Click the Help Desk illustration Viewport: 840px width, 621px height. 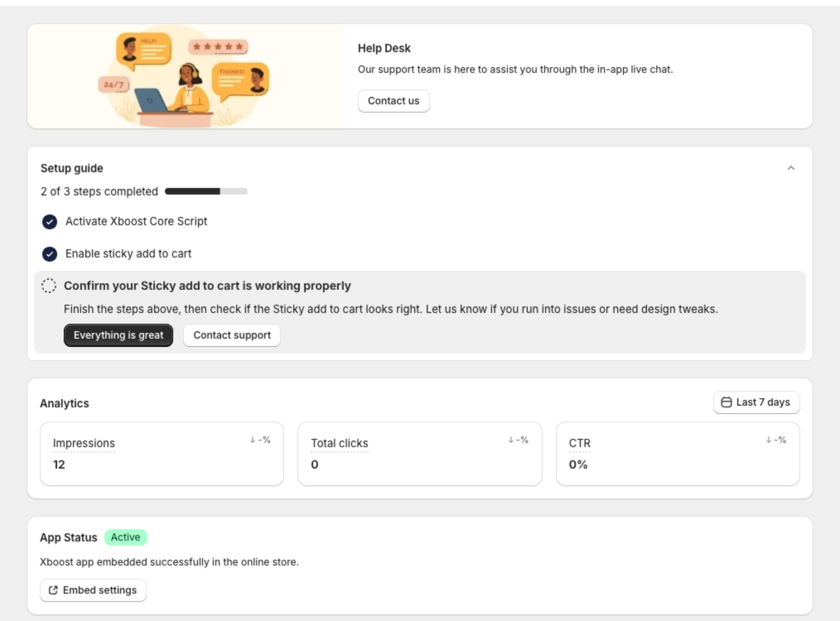(184, 76)
